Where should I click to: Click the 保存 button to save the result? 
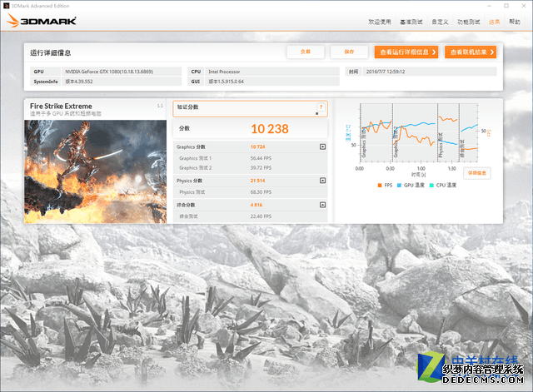(349, 52)
